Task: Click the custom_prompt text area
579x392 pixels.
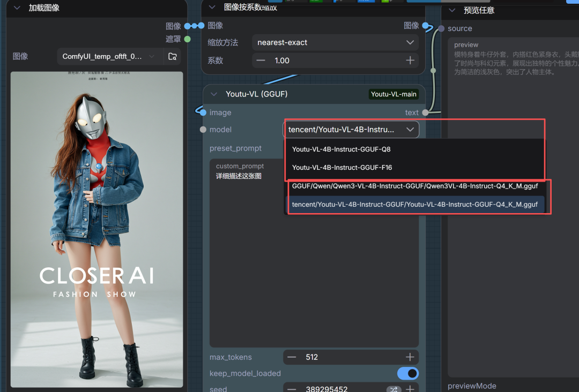Action: pyautogui.click(x=314, y=253)
